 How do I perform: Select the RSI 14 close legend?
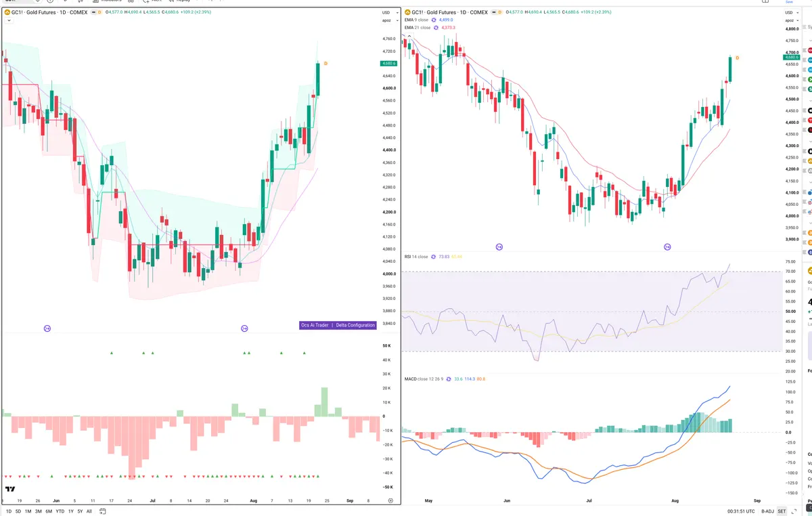[416, 257]
